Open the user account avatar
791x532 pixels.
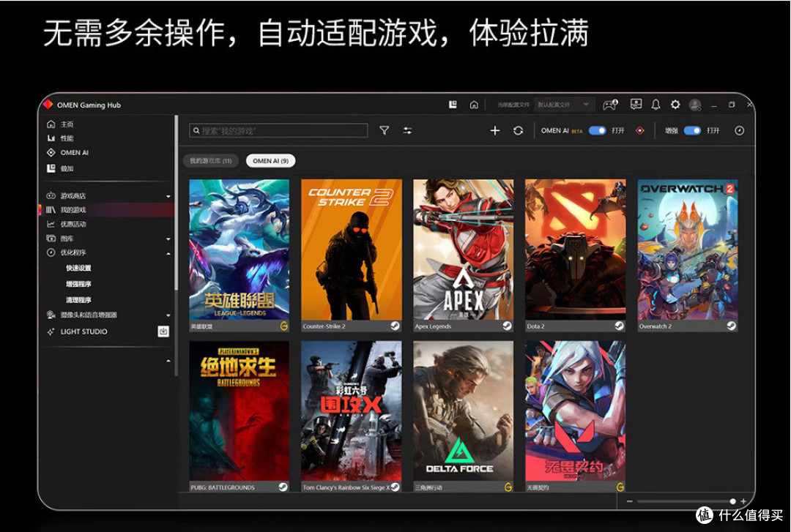coord(695,105)
